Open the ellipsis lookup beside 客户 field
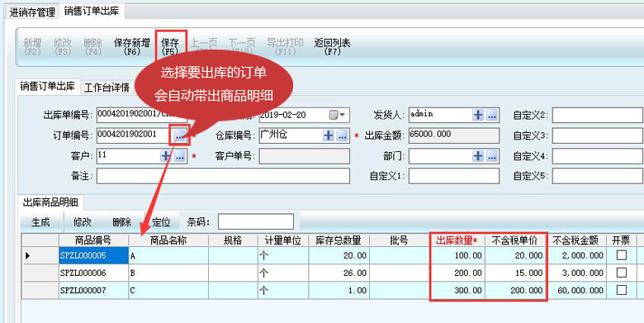 coord(179,156)
